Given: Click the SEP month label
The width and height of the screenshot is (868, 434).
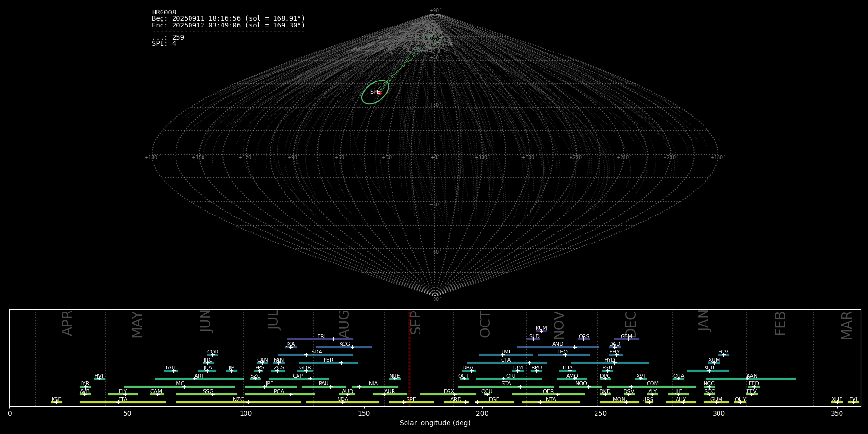Looking at the screenshot, I should pos(415,323).
